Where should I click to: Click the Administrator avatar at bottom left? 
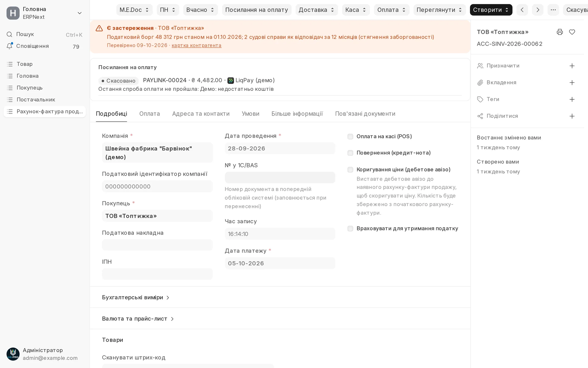13,354
